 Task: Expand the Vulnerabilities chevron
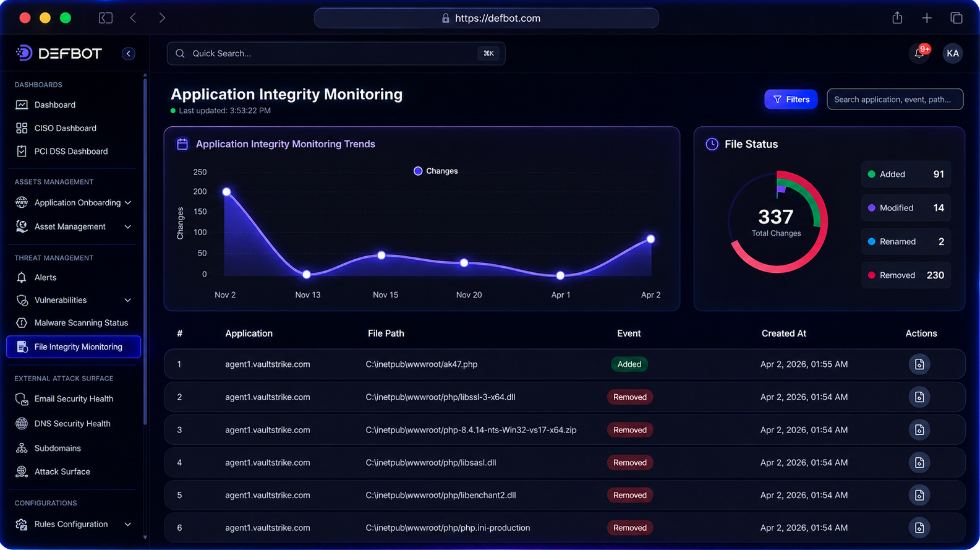[128, 300]
